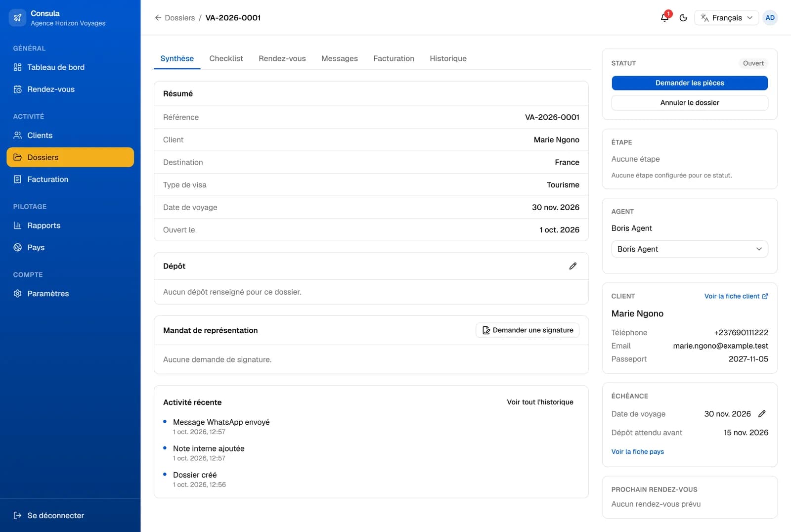Click Demander les pièces button

[x=690, y=83]
